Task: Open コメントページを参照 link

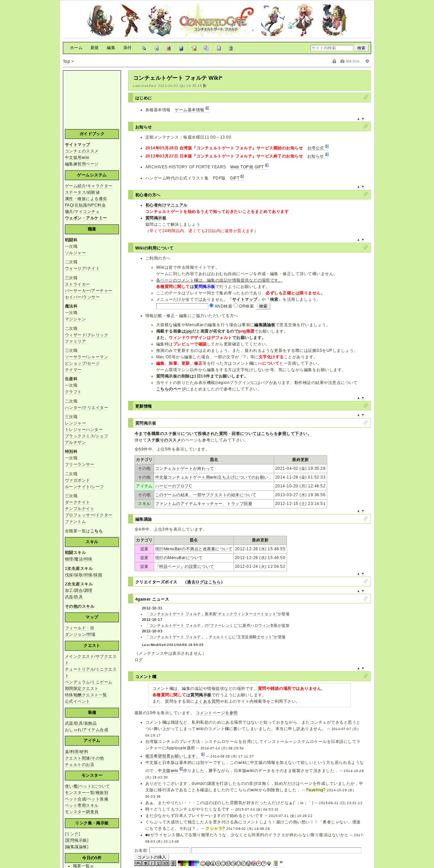Action: coord(217,713)
